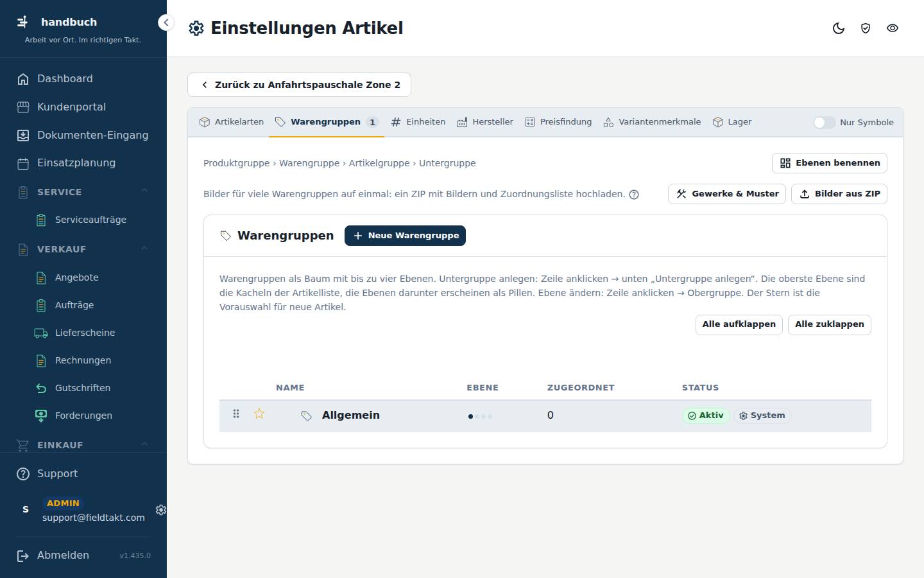The width and height of the screenshot is (924, 578).
Task: Switch to dark mode via moon icon
Action: click(839, 28)
